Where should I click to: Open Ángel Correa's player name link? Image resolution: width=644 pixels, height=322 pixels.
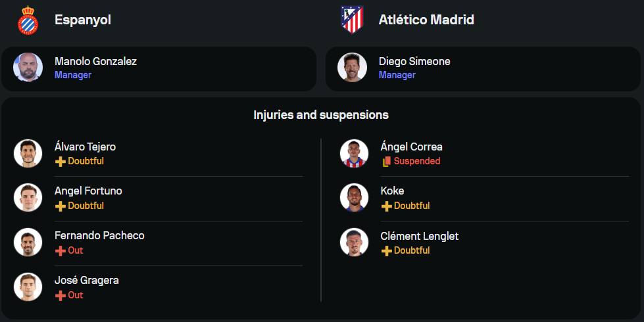pyautogui.click(x=411, y=147)
